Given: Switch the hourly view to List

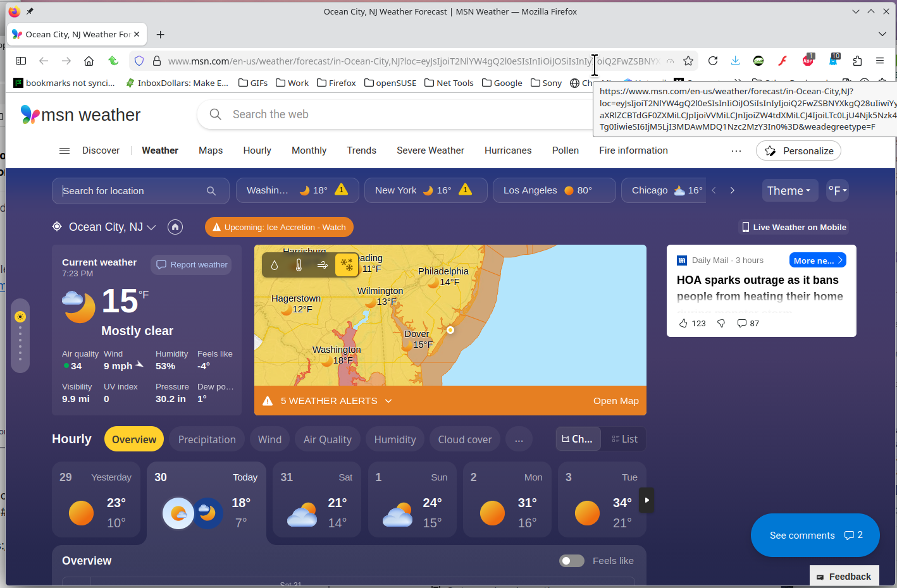Looking at the screenshot, I should [624, 439].
